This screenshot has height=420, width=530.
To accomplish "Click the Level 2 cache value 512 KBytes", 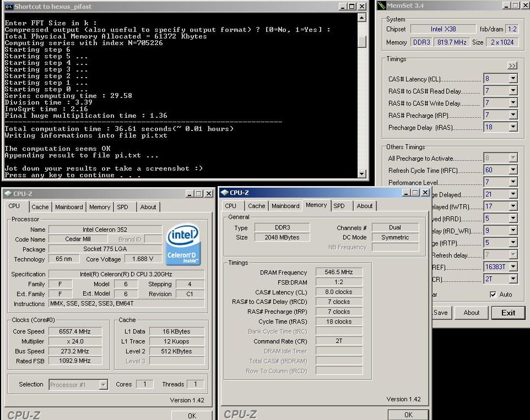I will (177, 351).
